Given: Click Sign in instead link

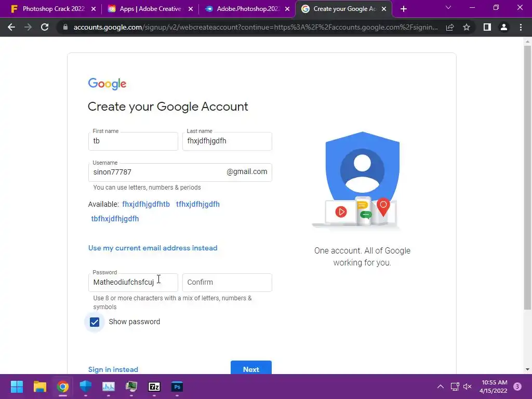Looking at the screenshot, I should pyautogui.click(x=113, y=369).
